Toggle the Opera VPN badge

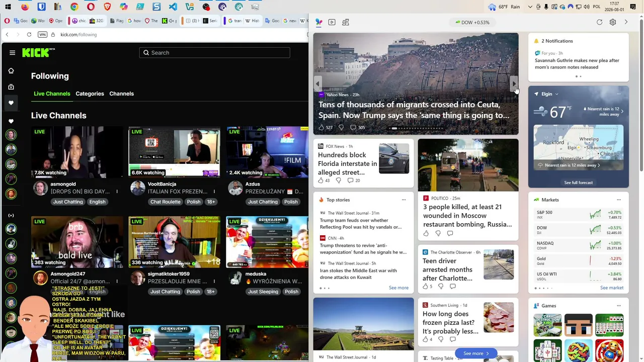click(43, 35)
